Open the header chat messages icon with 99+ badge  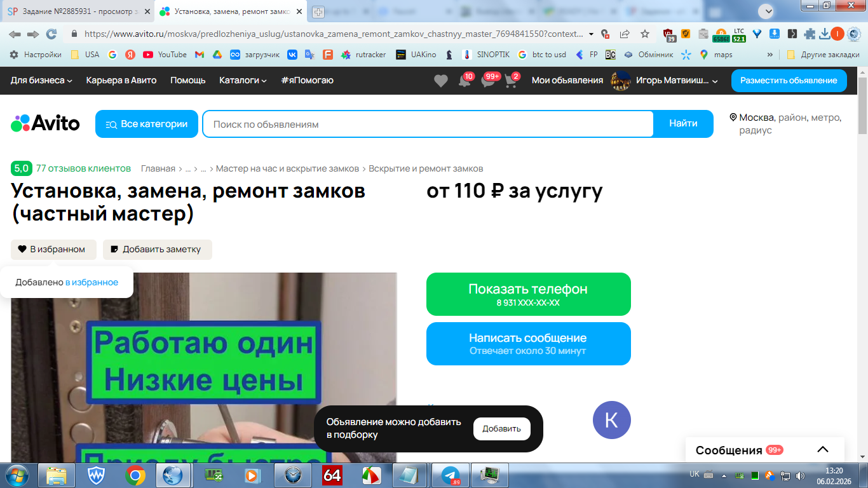click(487, 81)
